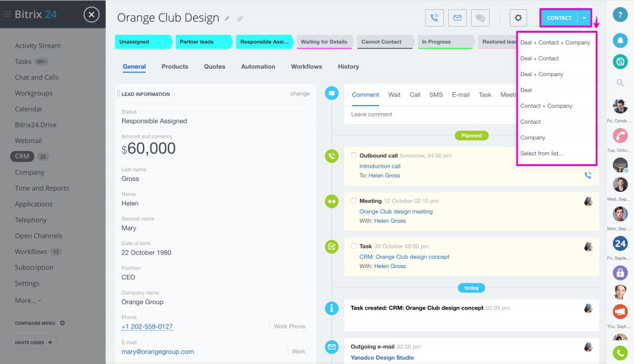Choose Deal + Contact + Company option

pyautogui.click(x=555, y=43)
